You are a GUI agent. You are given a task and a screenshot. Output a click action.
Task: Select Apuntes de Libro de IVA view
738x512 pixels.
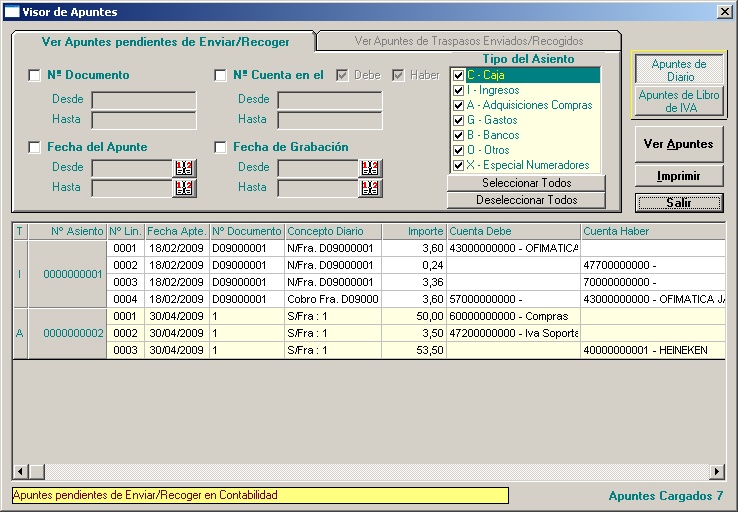[679, 101]
